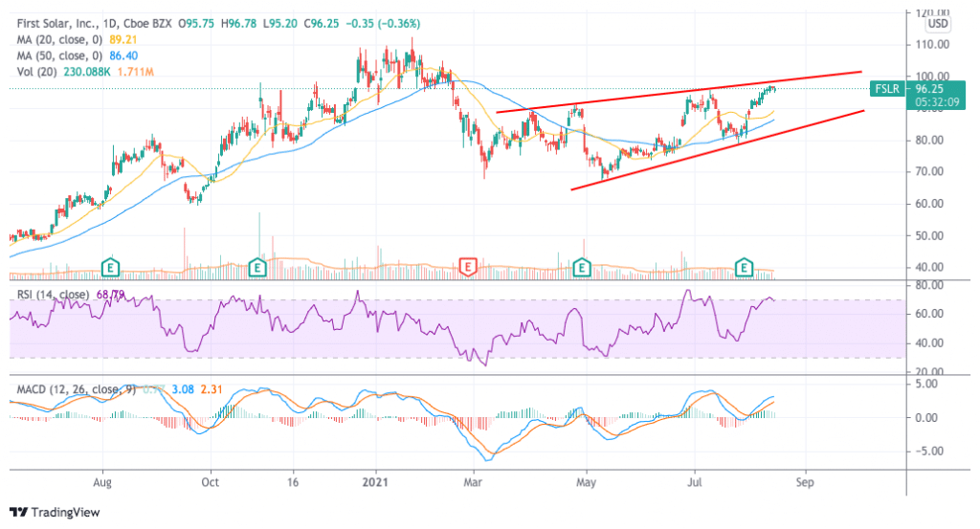Screen dimensions: 980x529
Task: Click the low value L95.20
Action: click(280, 24)
